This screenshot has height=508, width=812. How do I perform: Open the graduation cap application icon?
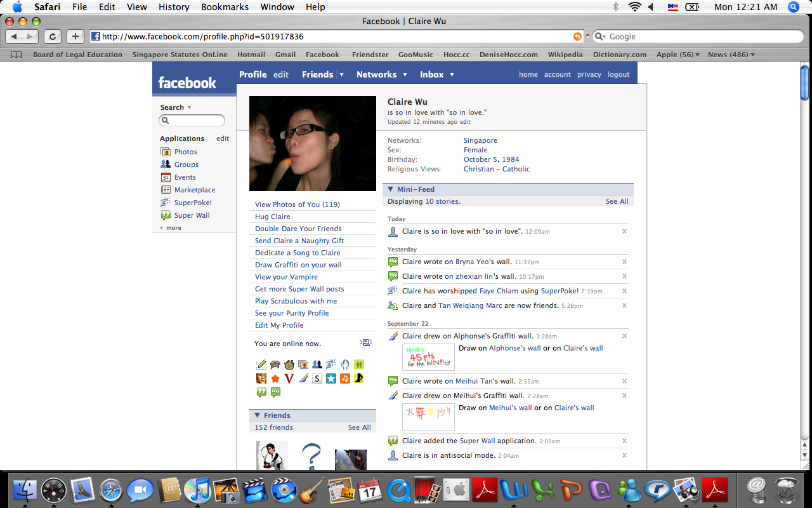[x=275, y=364]
